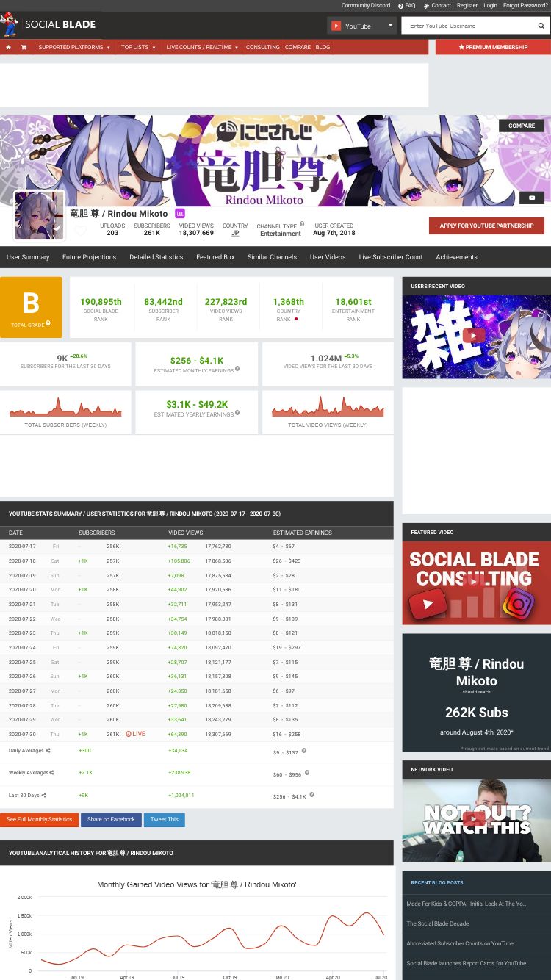Image resolution: width=551 pixels, height=980 pixels.
Task: Click the Register link
Action: [467, 5]
